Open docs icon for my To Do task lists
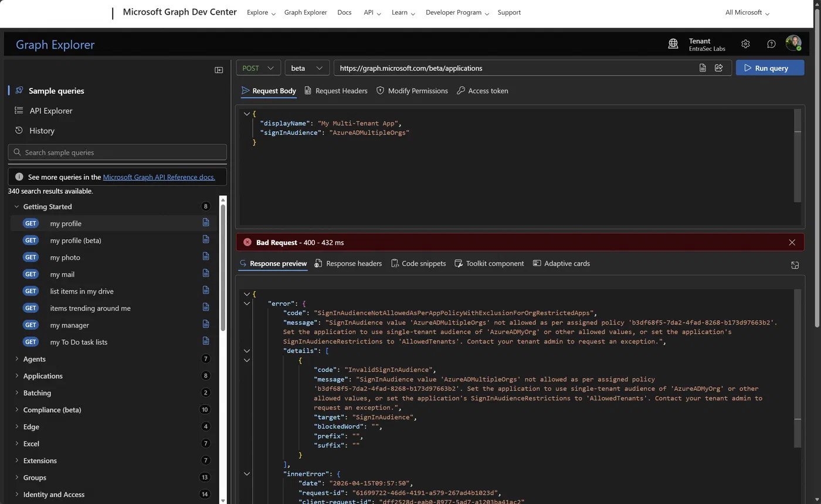Image resolution: width=821 pixels, height=504 pixels. pyautogui.click(x=206, y=341)
